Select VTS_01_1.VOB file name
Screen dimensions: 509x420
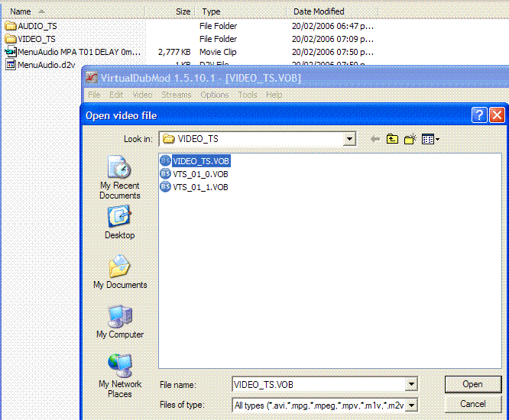(x=200, y=187)
